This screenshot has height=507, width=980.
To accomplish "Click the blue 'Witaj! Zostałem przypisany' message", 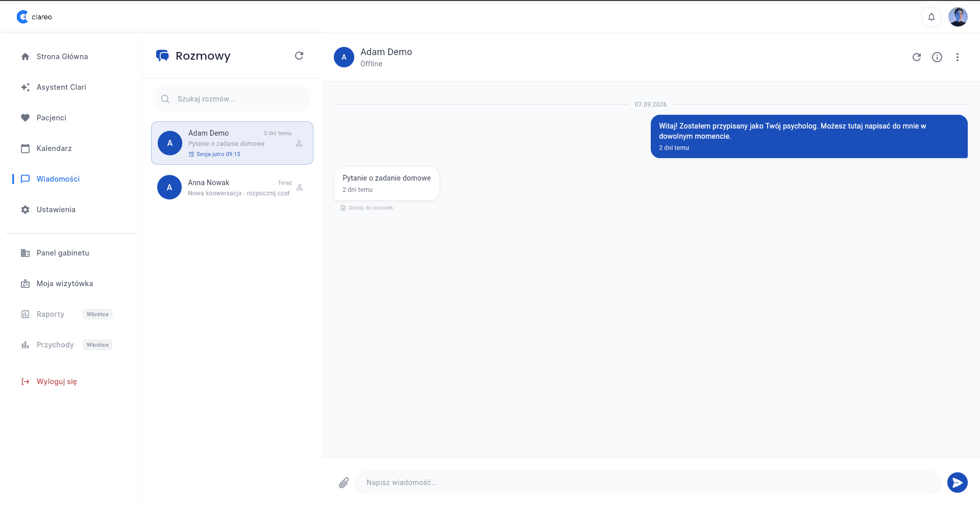I will (x=809, y=136).
